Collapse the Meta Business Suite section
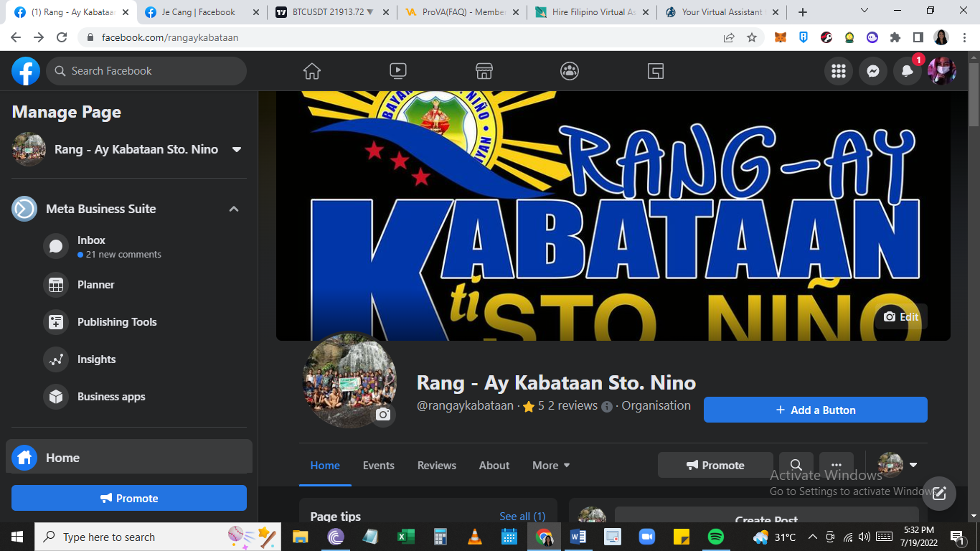The image size is (980, 551). coord(233,209)
